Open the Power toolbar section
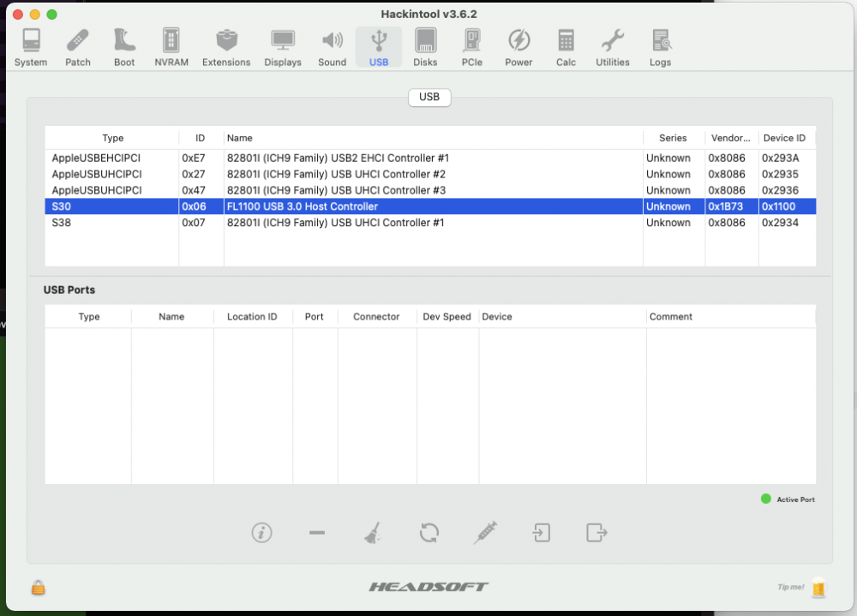The image size is (857, 616). coord(518,48)
